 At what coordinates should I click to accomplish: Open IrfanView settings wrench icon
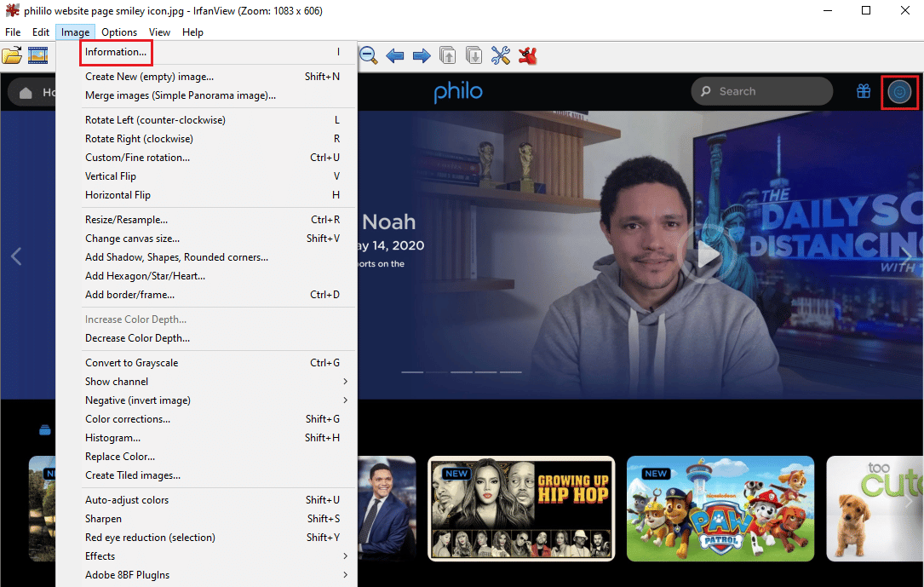click(501, 56)
